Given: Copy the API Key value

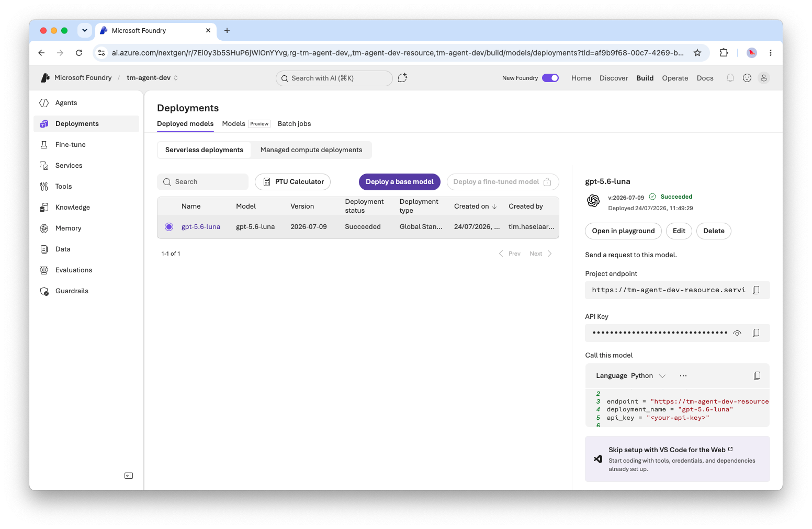Looking at the screenshot, I should pyautogui.click(x=756, y=333).
